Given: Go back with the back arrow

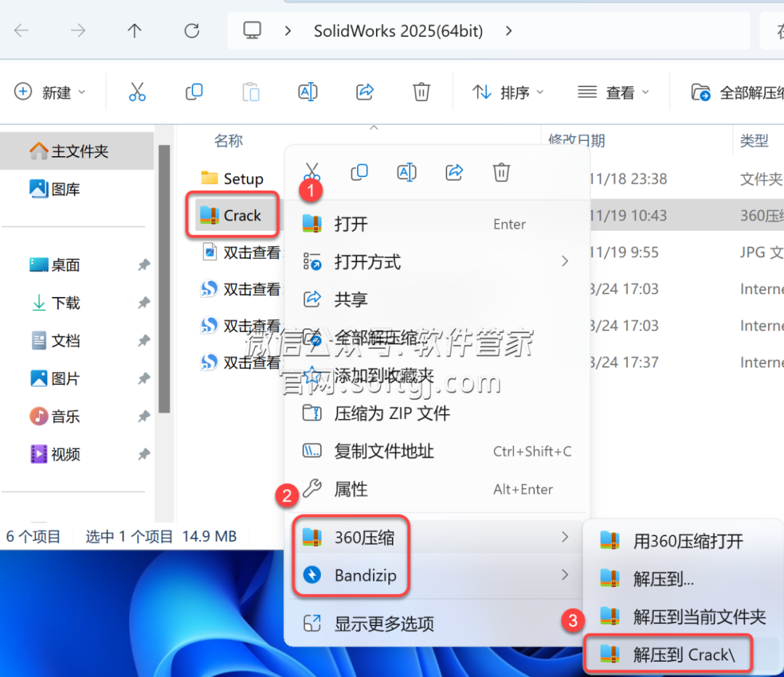Looking at the screenshot, I should (22, 31).
